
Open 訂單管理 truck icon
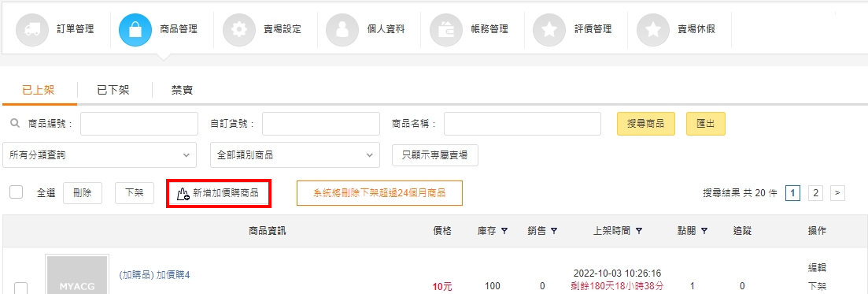tap(32, 29)
